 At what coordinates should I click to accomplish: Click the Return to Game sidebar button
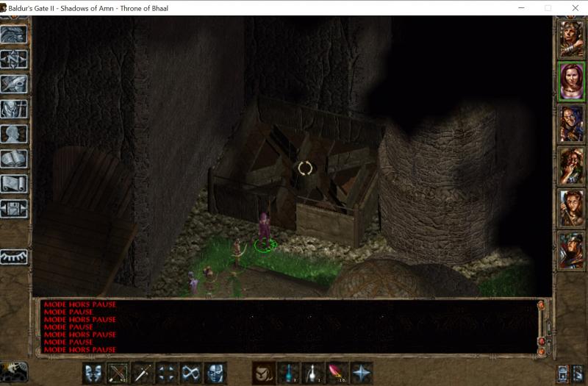(14, 35)
